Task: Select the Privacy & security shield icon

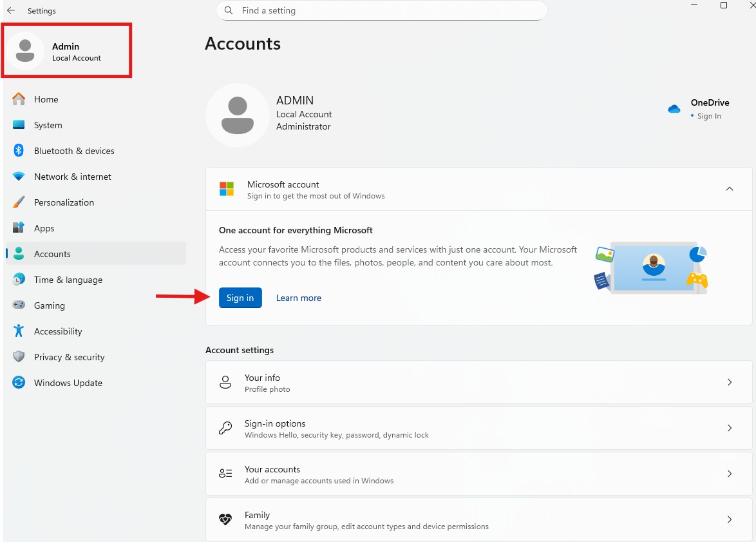Action: click(19, 357)
